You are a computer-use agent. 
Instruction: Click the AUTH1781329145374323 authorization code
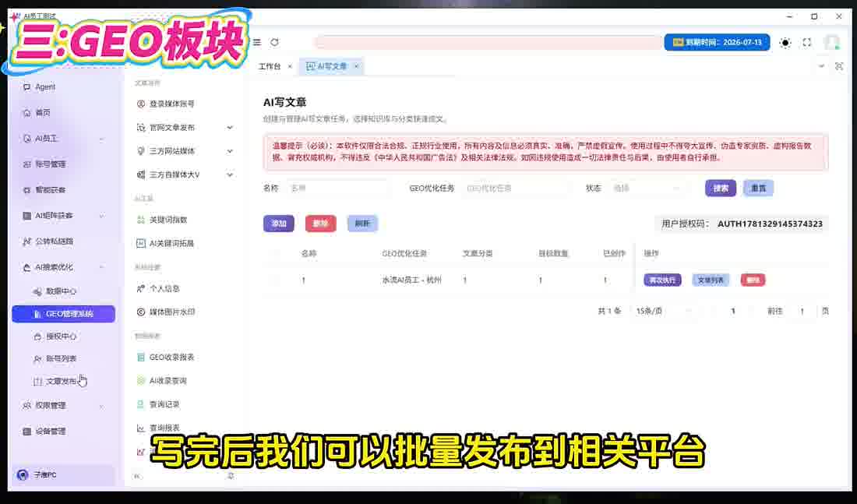(770, 224)
